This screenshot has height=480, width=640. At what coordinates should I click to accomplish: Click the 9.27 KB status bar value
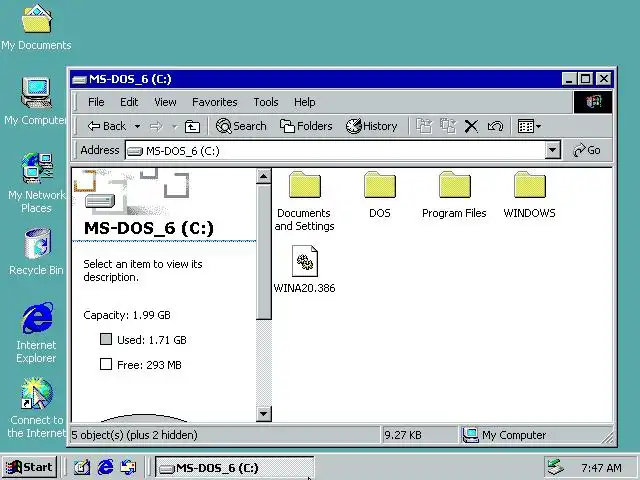coord(403,435)
